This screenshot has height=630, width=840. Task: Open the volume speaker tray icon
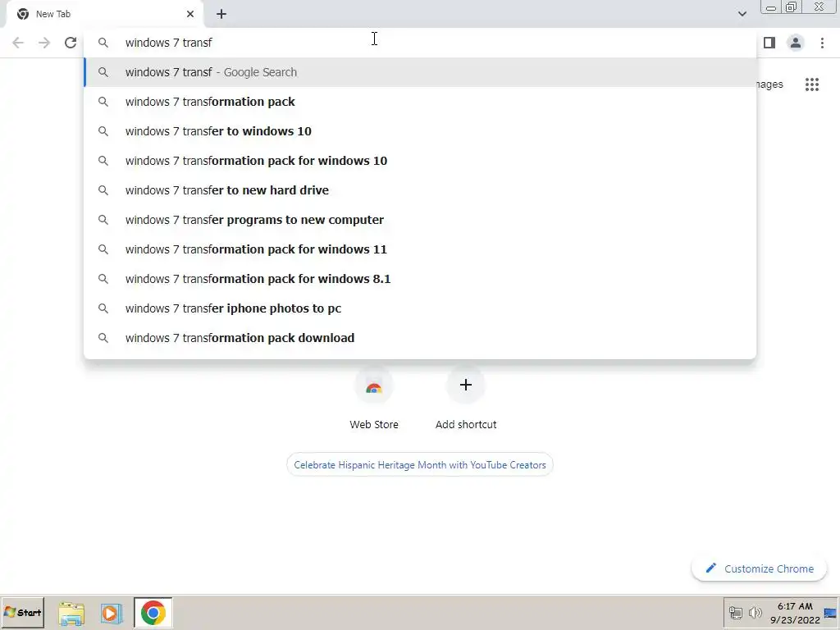pyautogui.click(x=756, y=613)
